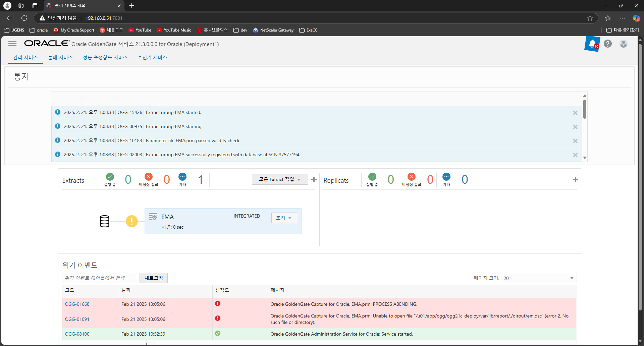The height and width of the screenshot is (346, 644).
Task: Switch to the 성능 측정항목 서비스 tab
Action: pos(105,57)
